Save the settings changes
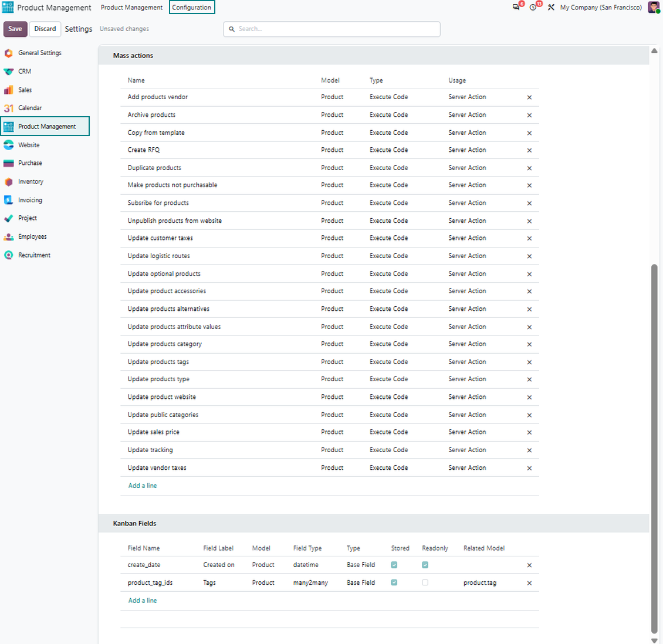Image resolution: width=663 pixels, height=644 pixels. pos(15,29)
